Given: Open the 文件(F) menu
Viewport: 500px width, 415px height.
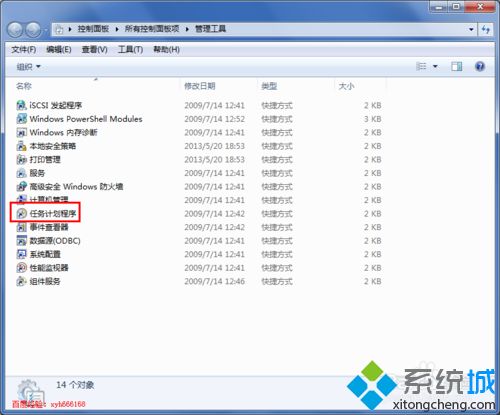Looking at the screenshot, I should (24, 50).
